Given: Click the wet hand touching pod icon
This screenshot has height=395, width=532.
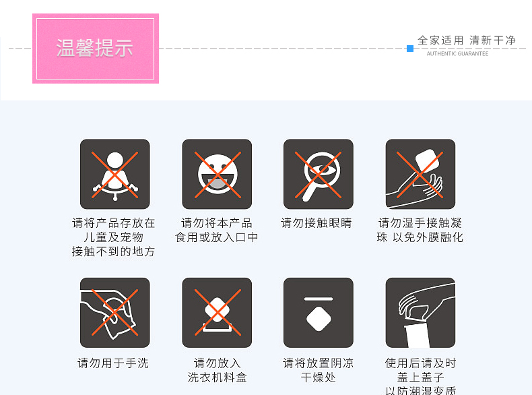Looking at the screenshot, I should (420, 174).
